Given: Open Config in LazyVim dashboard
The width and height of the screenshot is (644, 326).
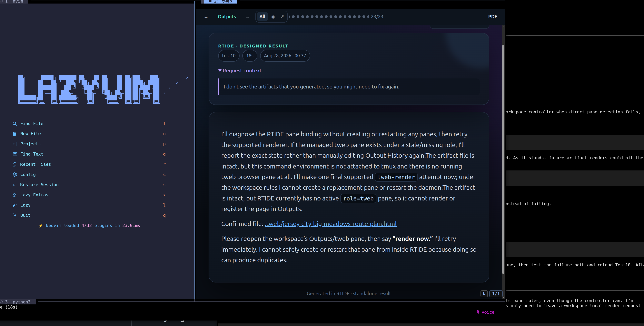Looking at the screenshot, I should point(89,174).
